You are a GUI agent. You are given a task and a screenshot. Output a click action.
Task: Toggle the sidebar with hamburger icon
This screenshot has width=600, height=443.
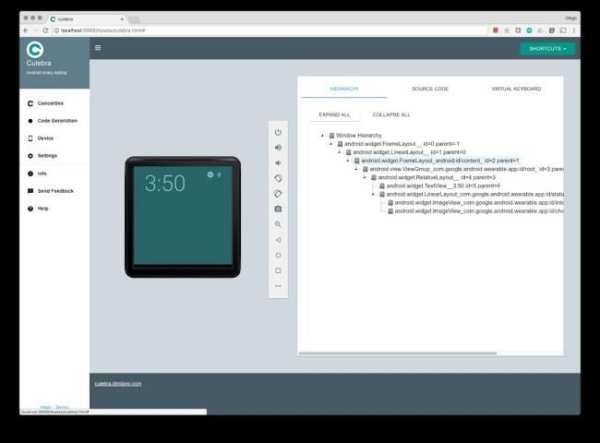pos(98,48)
